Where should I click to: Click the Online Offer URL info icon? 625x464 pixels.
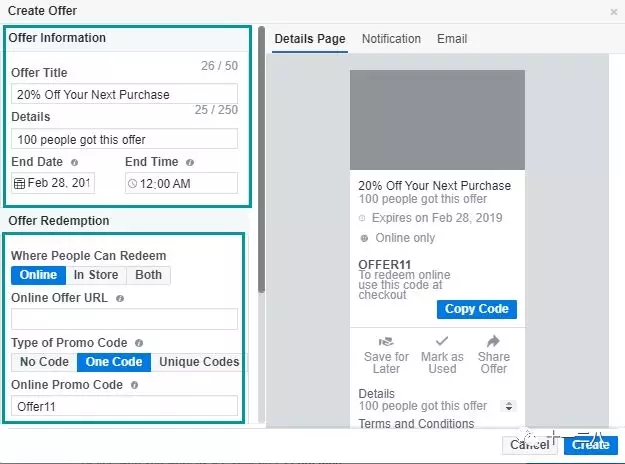coord(120,298)
